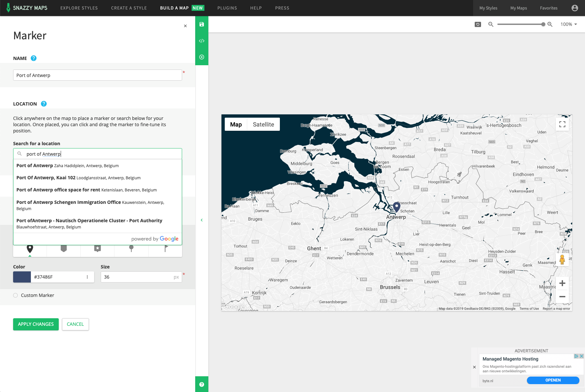Switch to Map view tab

pos(236,124)
